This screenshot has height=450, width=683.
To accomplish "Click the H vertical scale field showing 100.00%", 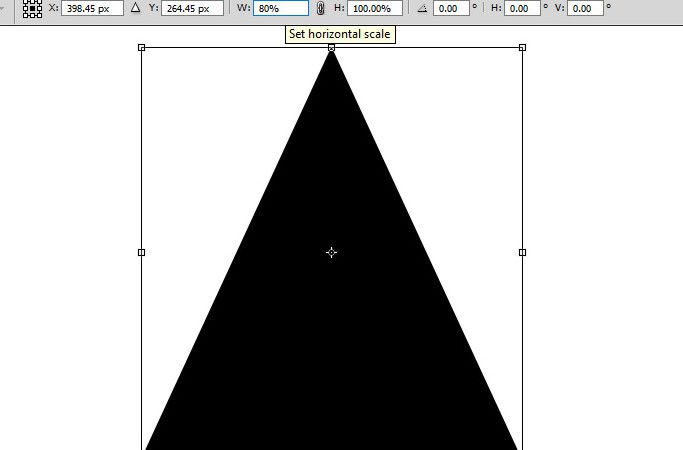I will pos(375,8).
